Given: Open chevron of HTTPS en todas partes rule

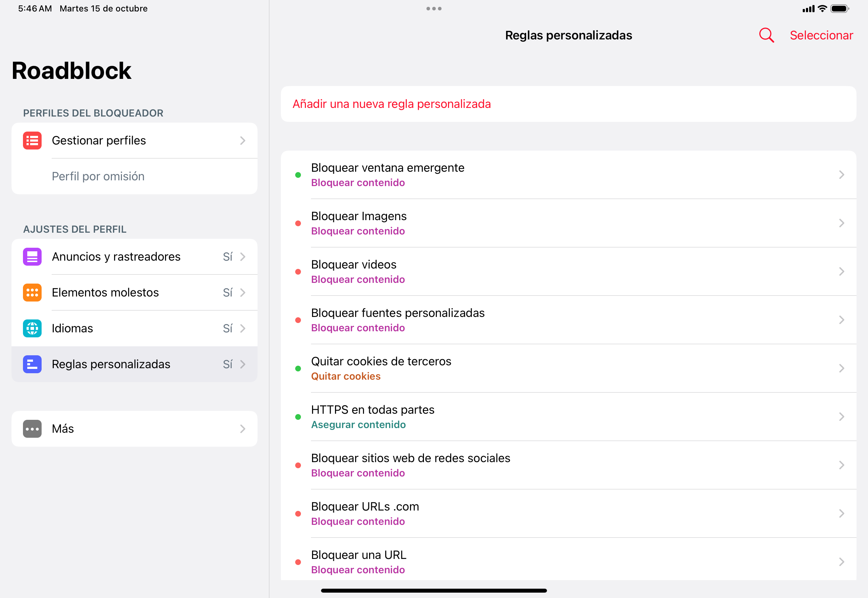Looking at the screenshot, I should 841,417.
